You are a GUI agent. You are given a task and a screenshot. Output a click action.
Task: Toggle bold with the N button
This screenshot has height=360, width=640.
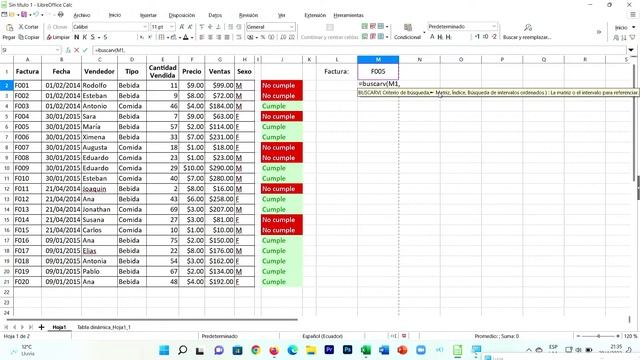pyautogui.click(x=76, y=37)
